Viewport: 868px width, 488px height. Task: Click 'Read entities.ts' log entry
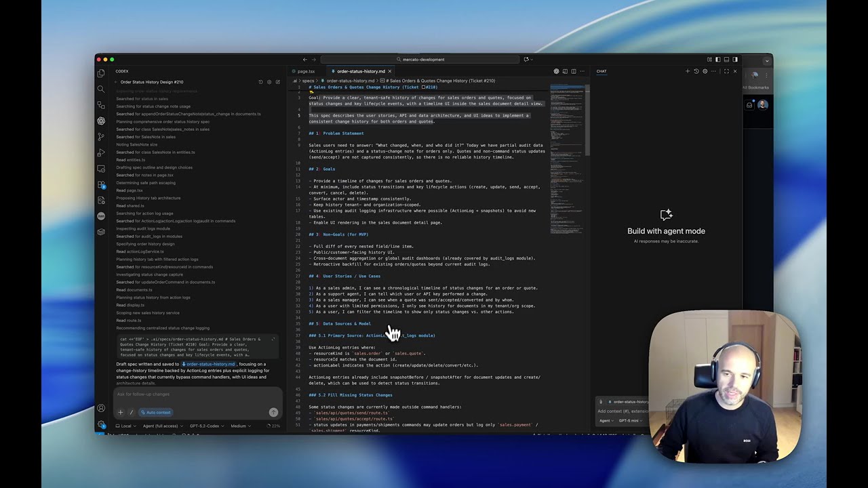coord(130,160)
